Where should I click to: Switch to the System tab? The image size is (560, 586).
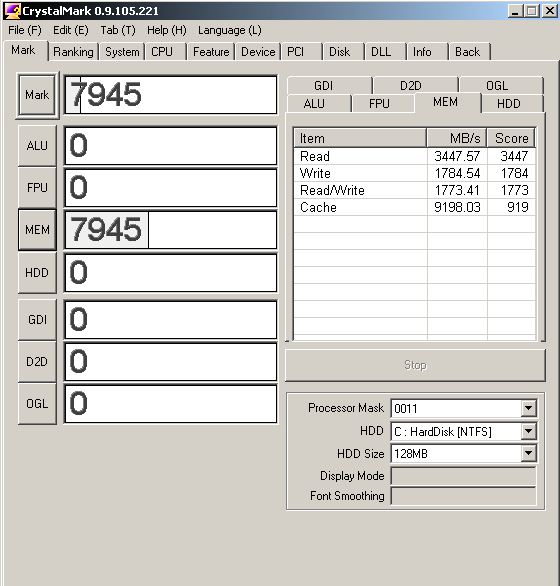(x=122, y=52)
